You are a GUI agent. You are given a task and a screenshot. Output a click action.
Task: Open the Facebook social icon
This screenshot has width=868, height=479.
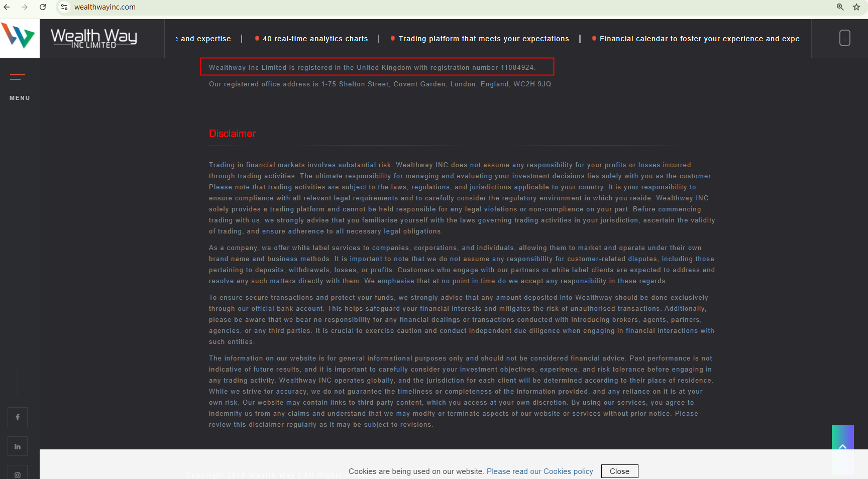(x=18, y=417)
